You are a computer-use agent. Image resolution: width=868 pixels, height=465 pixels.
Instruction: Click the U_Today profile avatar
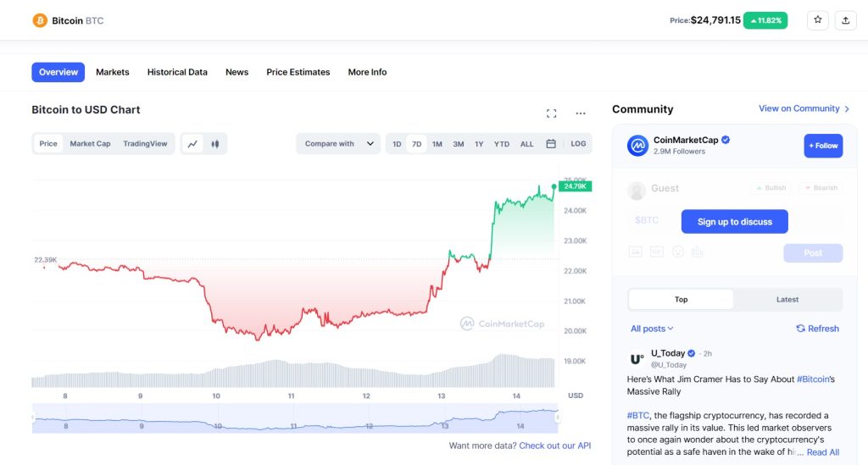[637, 359]
